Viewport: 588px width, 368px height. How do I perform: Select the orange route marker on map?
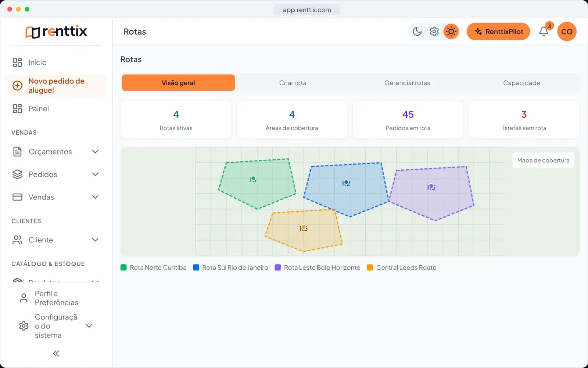pos(304,227)
